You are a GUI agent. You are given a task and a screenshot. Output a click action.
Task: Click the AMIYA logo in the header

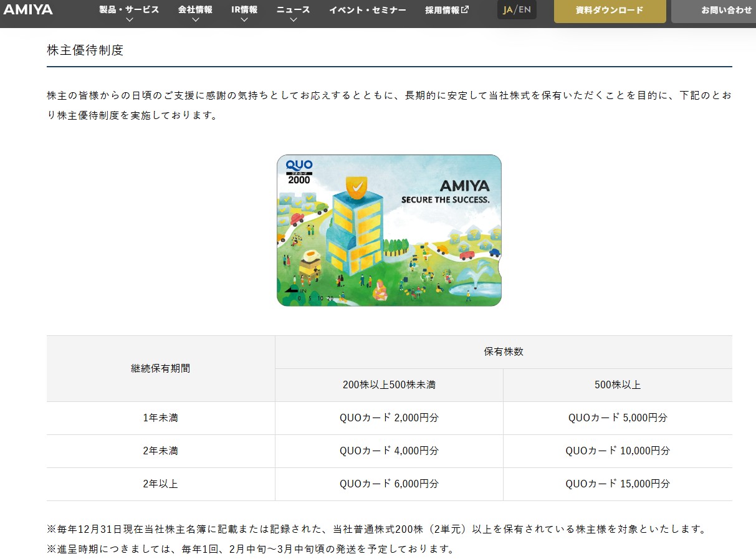point(28,9)
